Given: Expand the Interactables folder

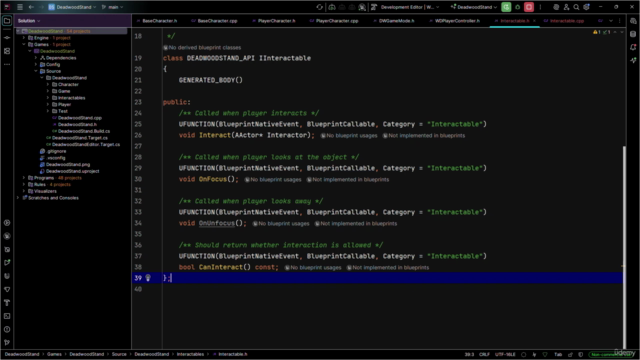Looking at the screenshot, I should 48,98.
